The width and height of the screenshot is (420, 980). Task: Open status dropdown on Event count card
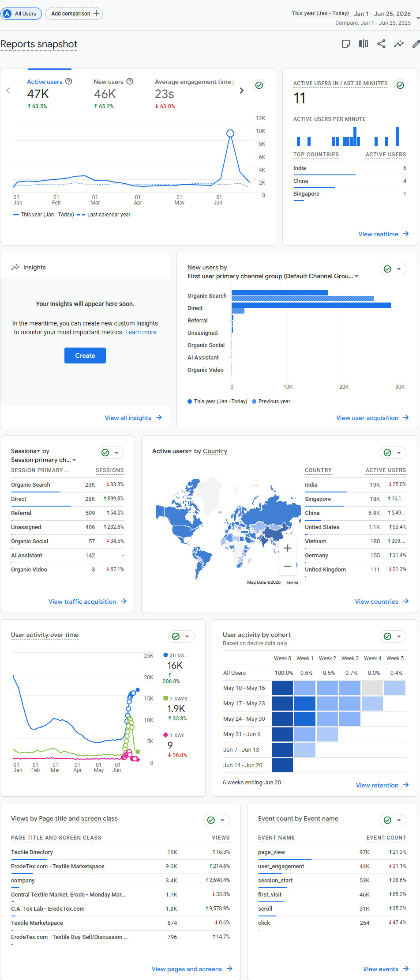[393, 820]
